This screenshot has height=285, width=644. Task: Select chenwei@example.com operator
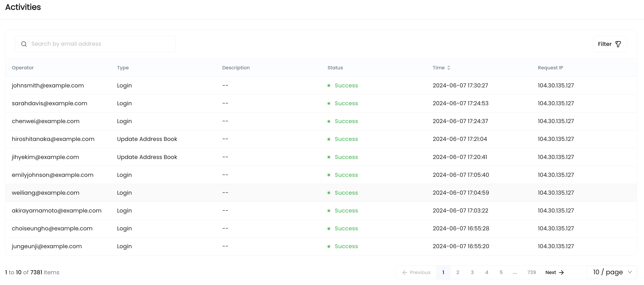46,121
